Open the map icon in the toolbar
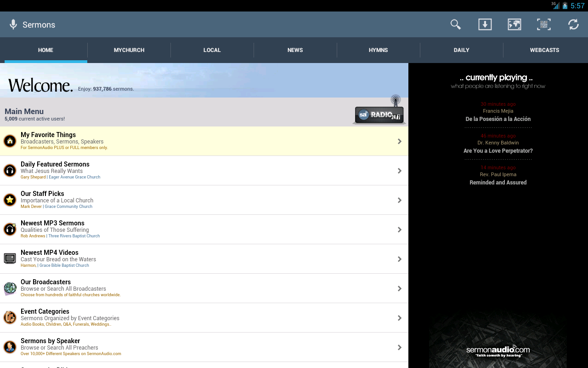 pos(514,24)
